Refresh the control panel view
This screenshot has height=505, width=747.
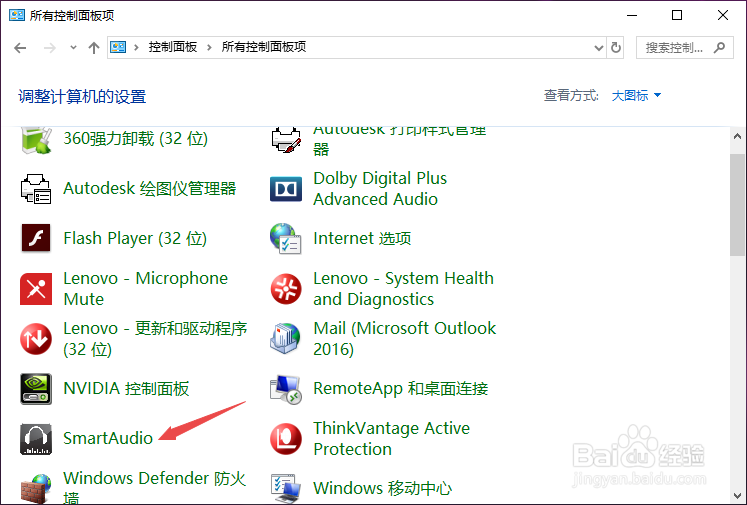[616, 47]
